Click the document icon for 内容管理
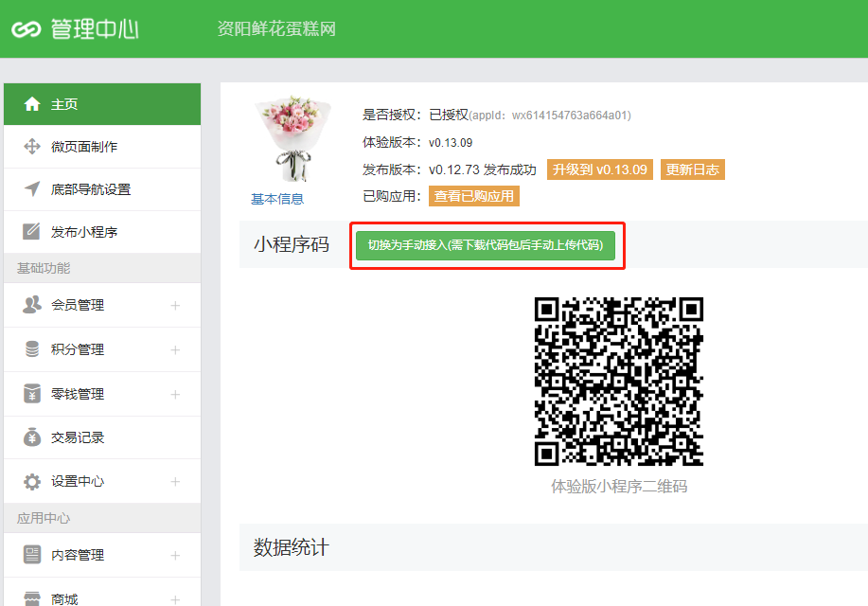Screen dimensions: 868x606 coord(32,555)
